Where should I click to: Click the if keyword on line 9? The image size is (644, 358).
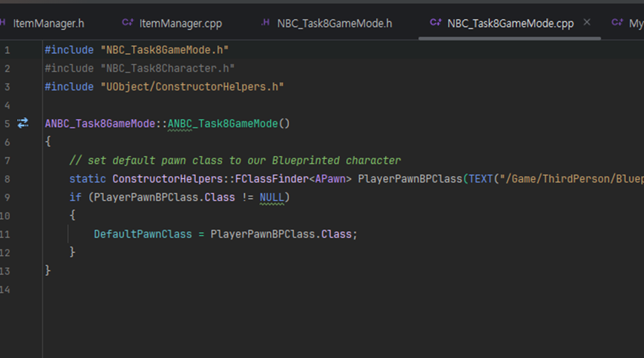[75, 197]
